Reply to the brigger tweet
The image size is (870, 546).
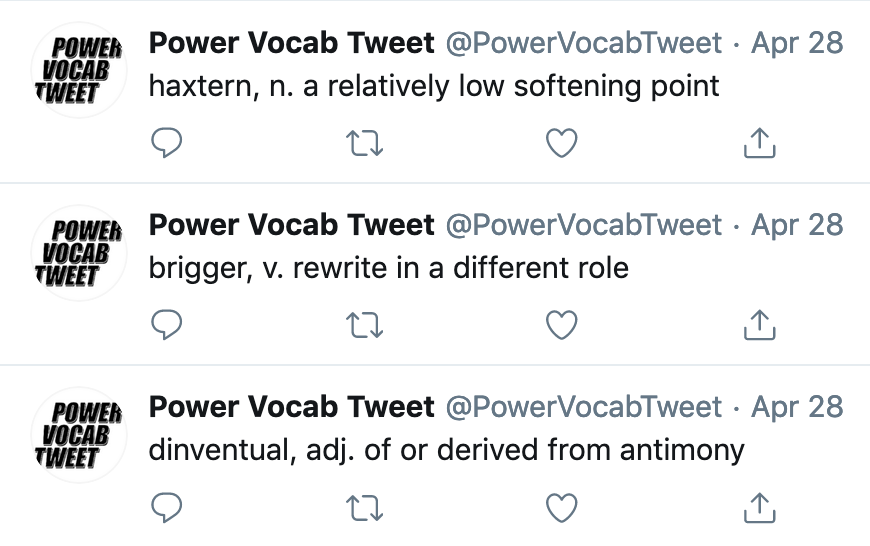pyautogui.click(x=166, y=325)
